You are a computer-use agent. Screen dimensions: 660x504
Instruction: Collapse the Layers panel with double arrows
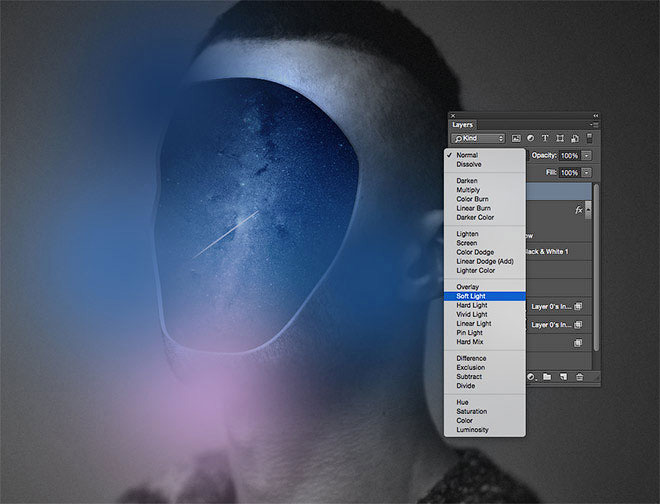[595, 115]
